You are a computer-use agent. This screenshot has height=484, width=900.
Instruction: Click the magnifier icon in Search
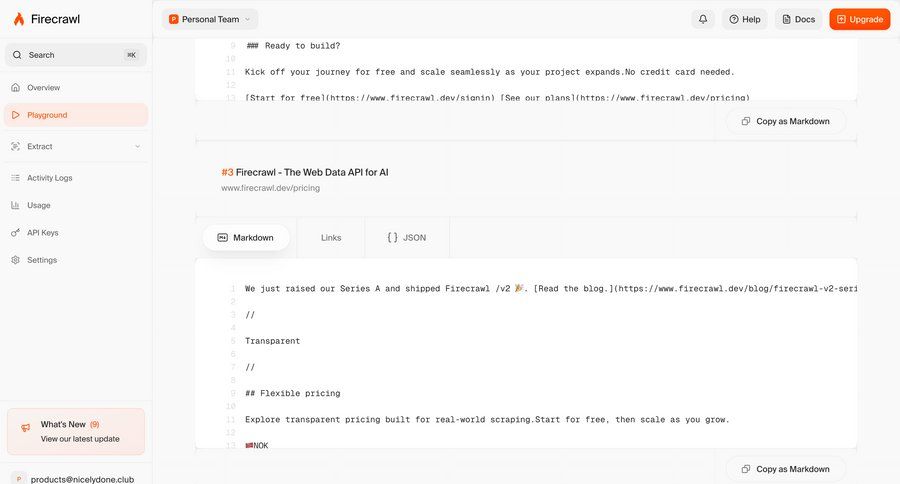pyautogui.click(x=17, y=55)
